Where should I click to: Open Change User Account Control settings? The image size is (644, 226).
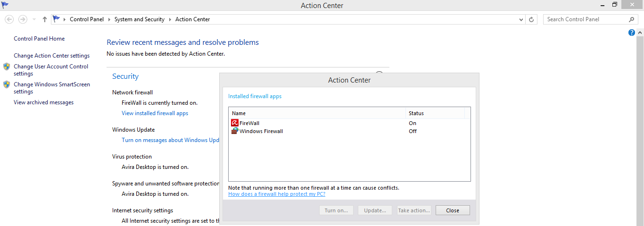pyautogui.click(x=51, y=70)
